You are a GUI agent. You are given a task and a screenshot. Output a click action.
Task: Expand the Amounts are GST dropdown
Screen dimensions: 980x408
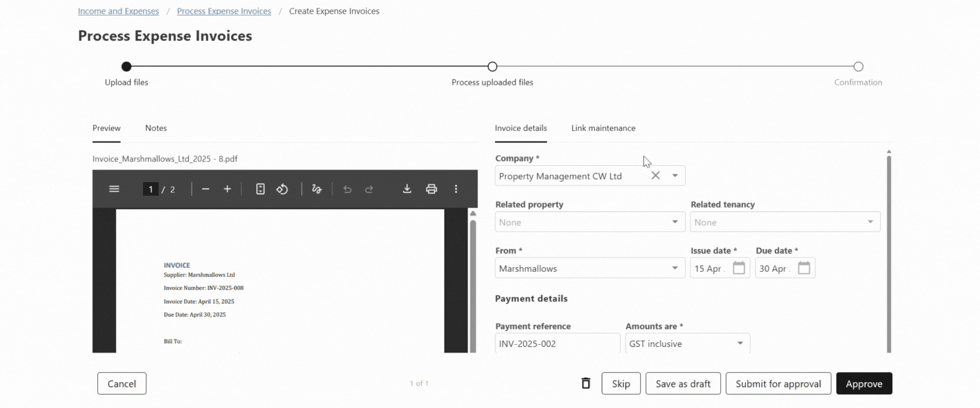[740, 343]
